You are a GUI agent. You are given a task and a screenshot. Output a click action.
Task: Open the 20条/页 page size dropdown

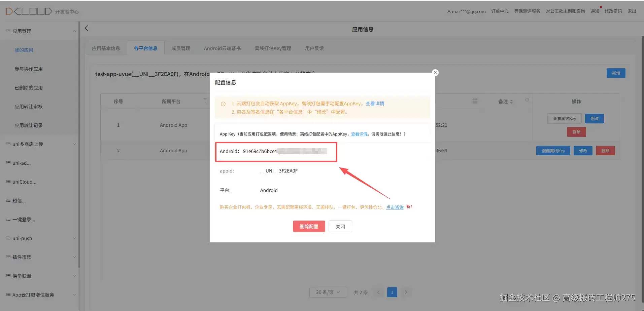pyautogui.click(x=328, y=292)
